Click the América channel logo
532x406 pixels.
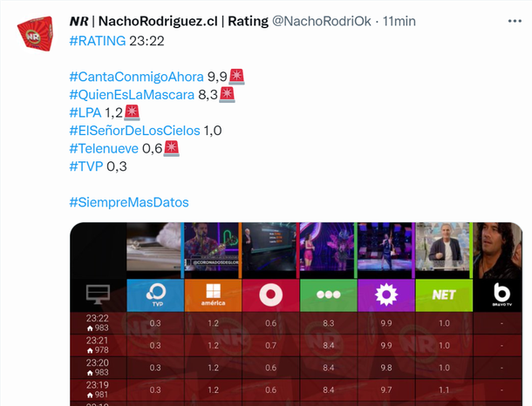(213, 294)
